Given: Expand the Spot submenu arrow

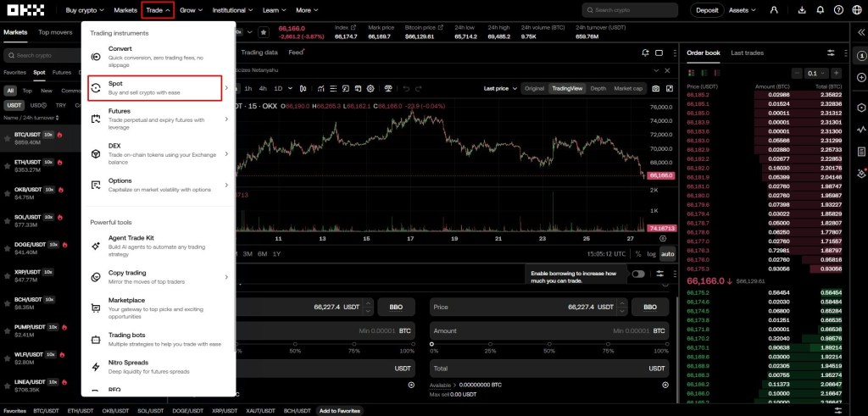Looking at the screenshot, I should point(226,88).
